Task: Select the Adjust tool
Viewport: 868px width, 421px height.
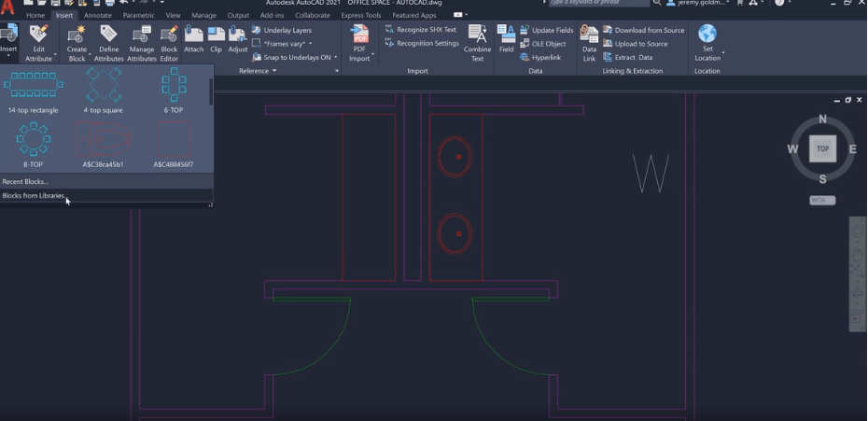Action: tap(237, 39)
